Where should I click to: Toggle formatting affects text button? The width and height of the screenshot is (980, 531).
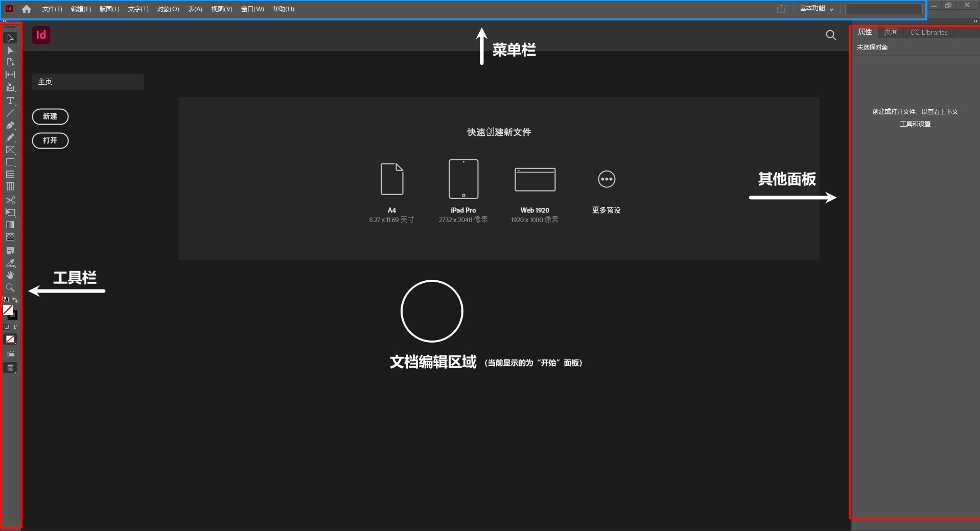(x=15, y=327)
